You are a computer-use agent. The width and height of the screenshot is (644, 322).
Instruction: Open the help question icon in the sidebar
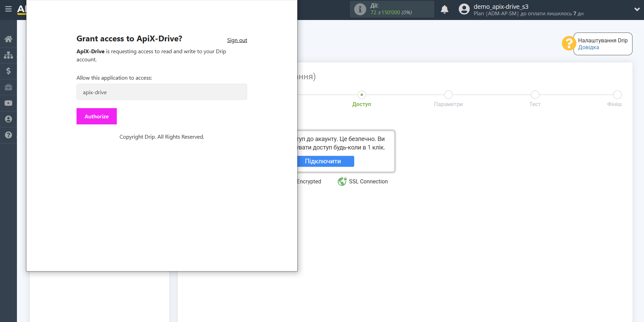[8, 135]
